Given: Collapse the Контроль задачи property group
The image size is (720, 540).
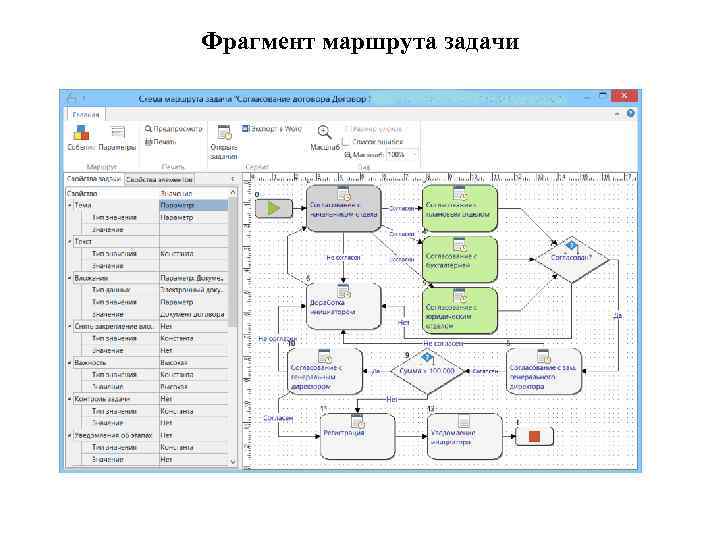Looking at the screenshot, I should click(x=70, y=399).
